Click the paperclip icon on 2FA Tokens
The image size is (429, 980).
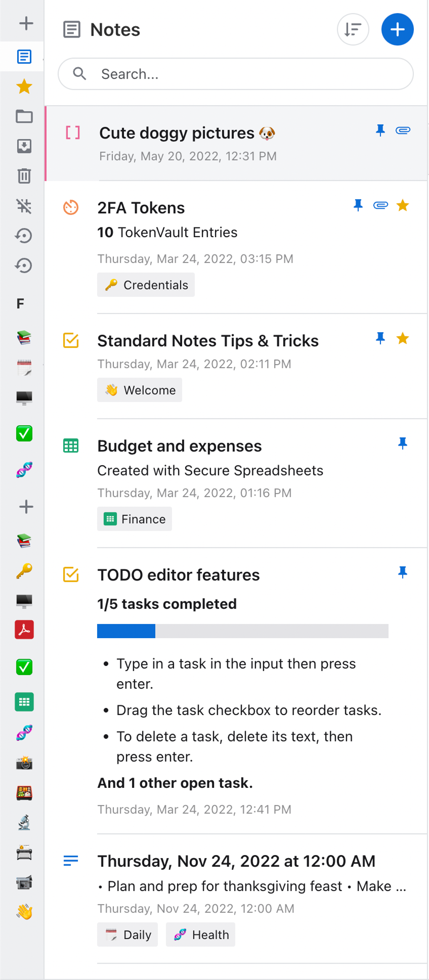coord(380,206)
